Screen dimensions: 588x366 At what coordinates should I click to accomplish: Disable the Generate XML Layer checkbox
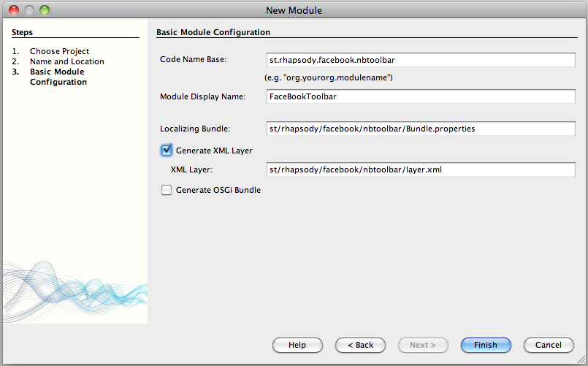click(167, 150)
